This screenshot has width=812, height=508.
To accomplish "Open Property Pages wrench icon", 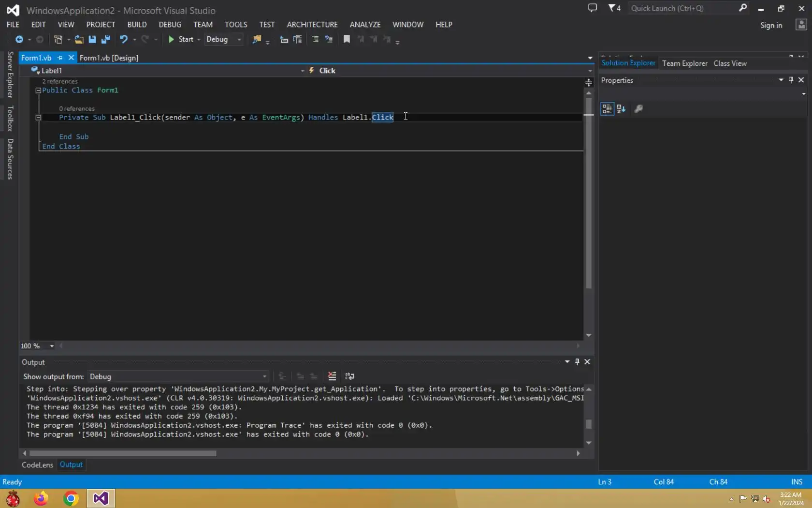I will (x=638, y=109).
